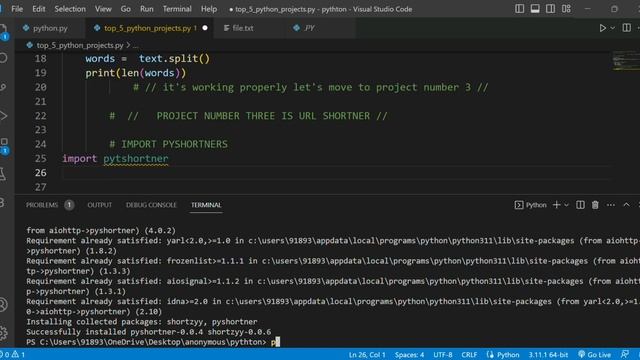This screenshot has width=640, height=360.
Task: Split the terminal panel
Action: [x=580, y=205]
